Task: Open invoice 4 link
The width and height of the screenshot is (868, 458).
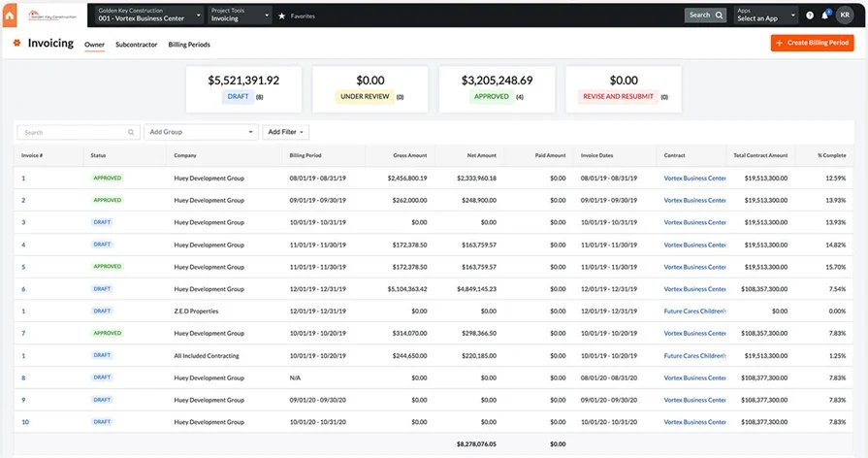Action: pyautogui.click(x=23, y=245)
